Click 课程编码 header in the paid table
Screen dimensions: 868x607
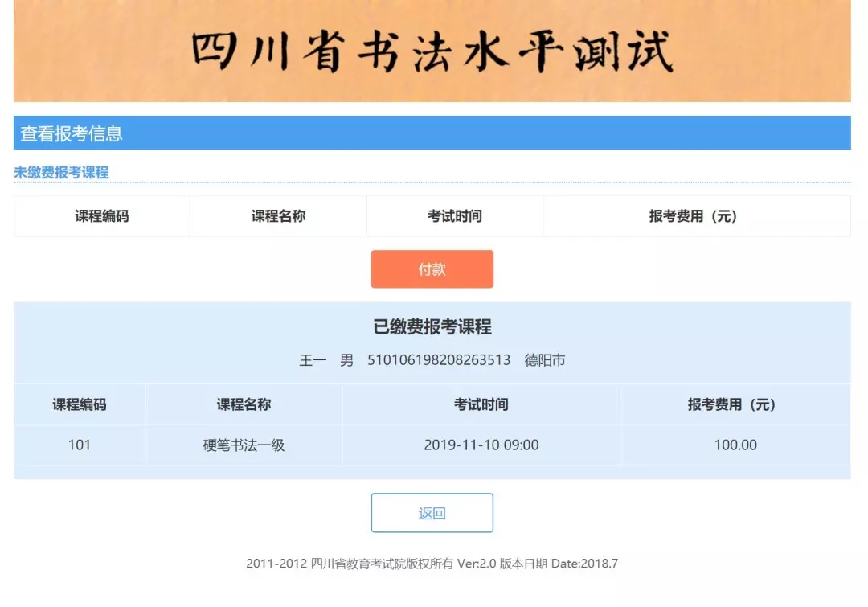coord(80,404)
